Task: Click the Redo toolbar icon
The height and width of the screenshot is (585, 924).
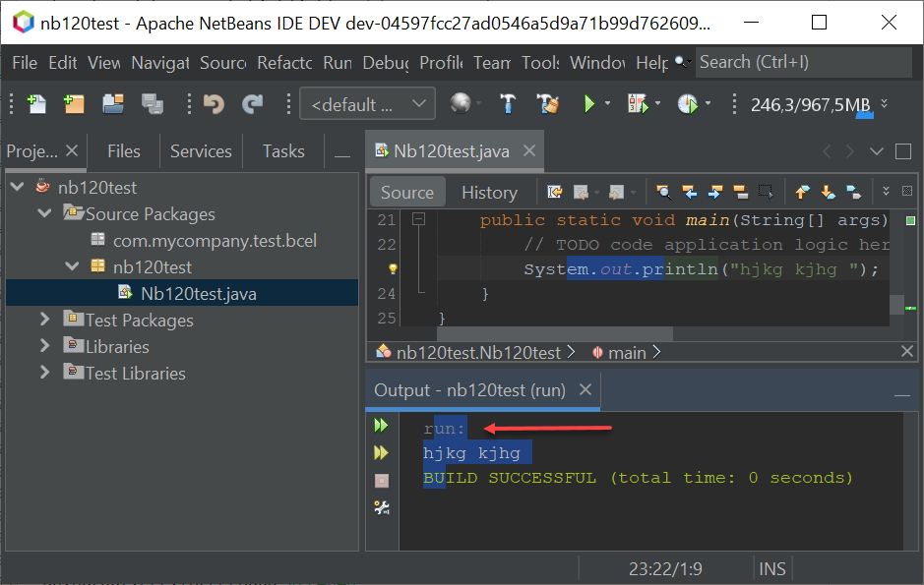Action: click(252, 104)
